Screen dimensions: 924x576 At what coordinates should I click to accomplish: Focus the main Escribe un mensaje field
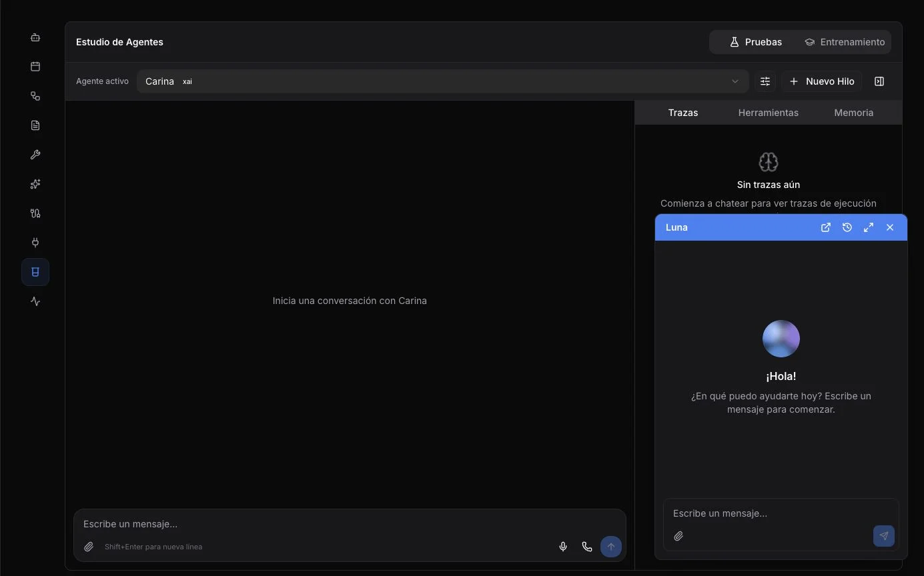click(x=350, y=525)
